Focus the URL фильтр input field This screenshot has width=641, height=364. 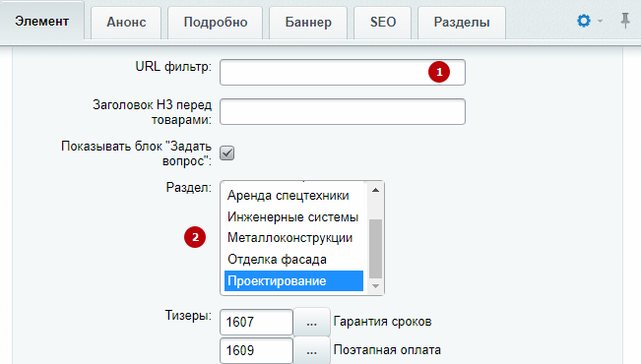click(x=343, y=73)
